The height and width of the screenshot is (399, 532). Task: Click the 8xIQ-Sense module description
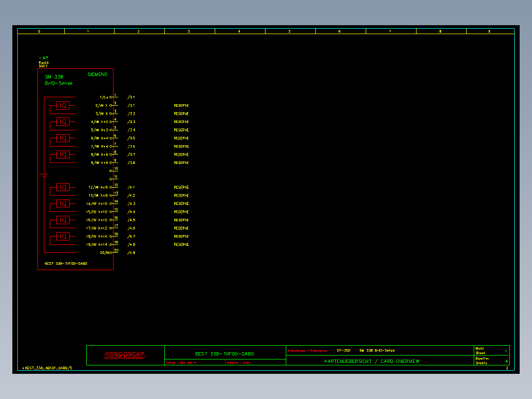58,83
